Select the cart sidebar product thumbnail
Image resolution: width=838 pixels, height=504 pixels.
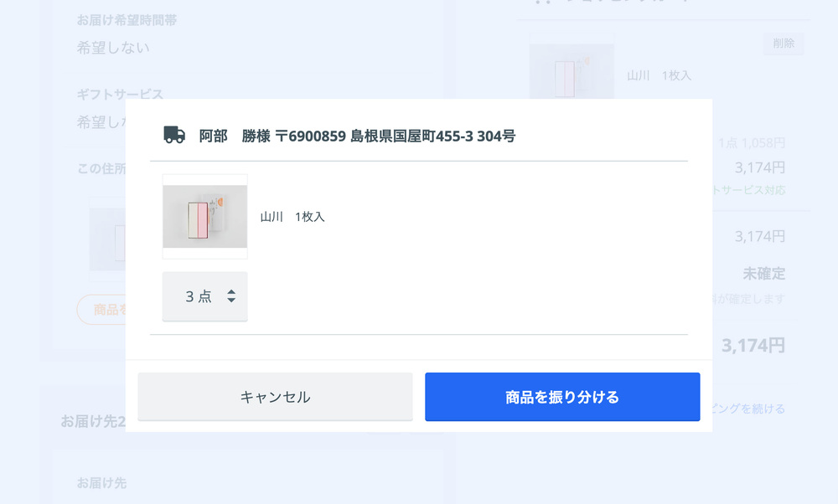coord(572,65)
